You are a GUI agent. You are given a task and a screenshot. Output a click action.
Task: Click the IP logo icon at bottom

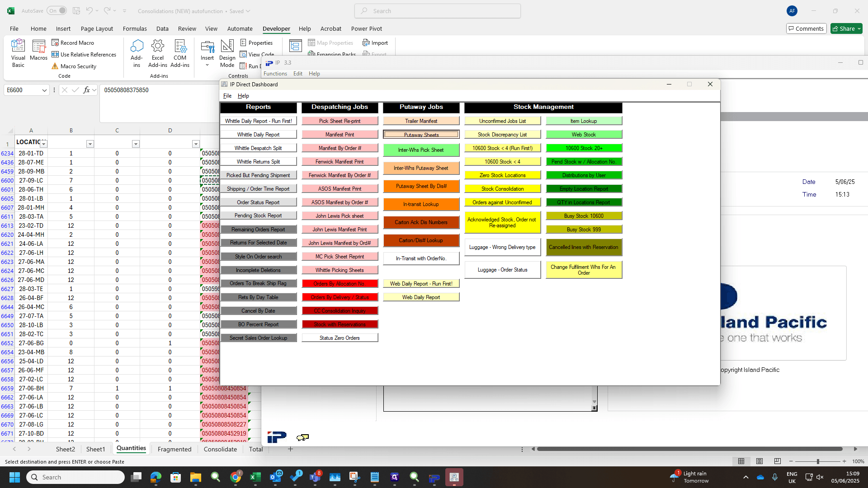coord(277,437)
